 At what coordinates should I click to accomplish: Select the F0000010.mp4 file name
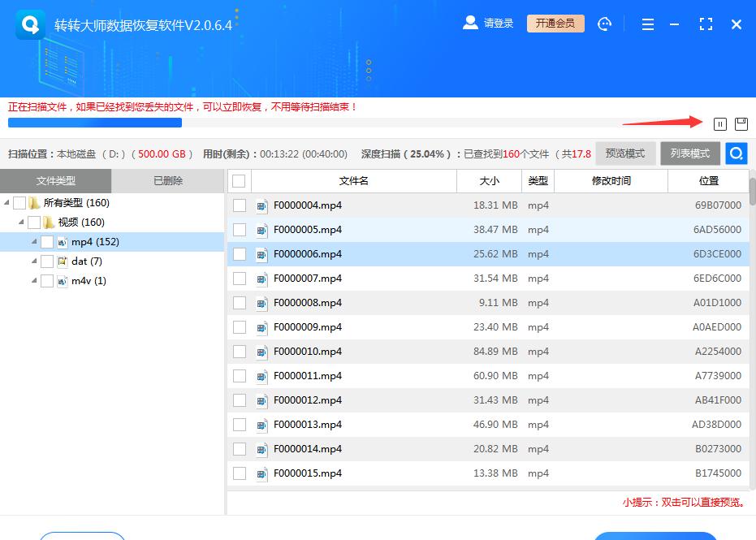(308, 352)
